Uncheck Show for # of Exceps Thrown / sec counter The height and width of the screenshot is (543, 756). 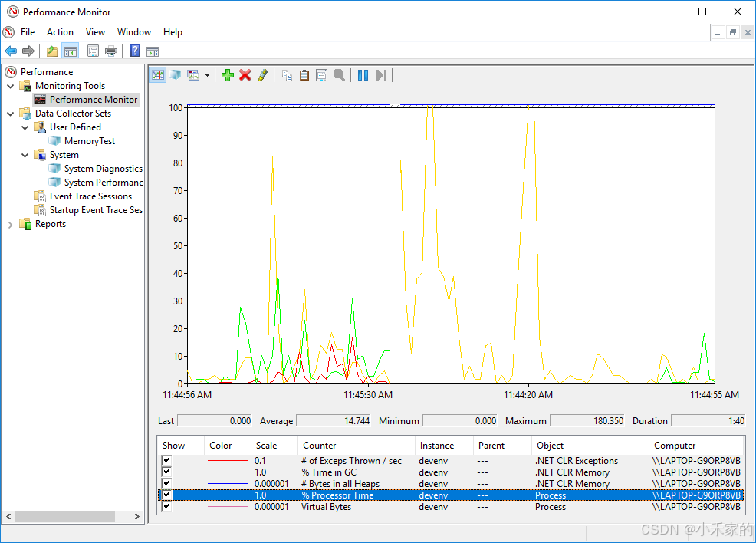click(x=166, y=460)
